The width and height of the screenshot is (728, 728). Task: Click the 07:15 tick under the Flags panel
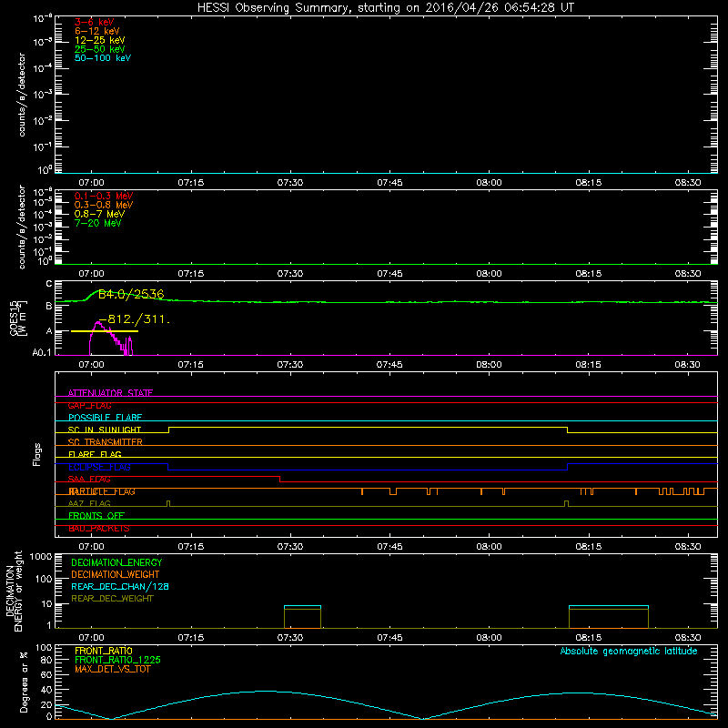pos(191,547)
